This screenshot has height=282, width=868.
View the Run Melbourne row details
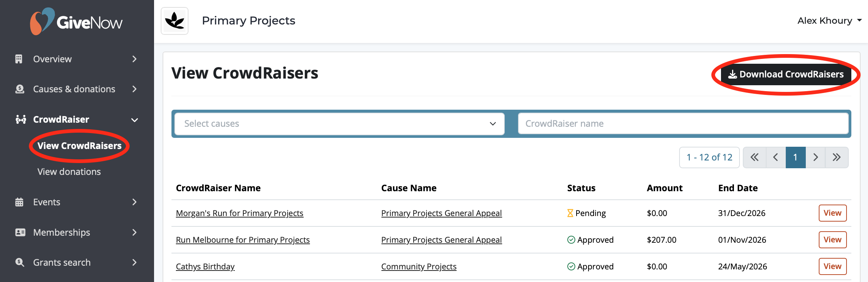(x=832, y=240)
